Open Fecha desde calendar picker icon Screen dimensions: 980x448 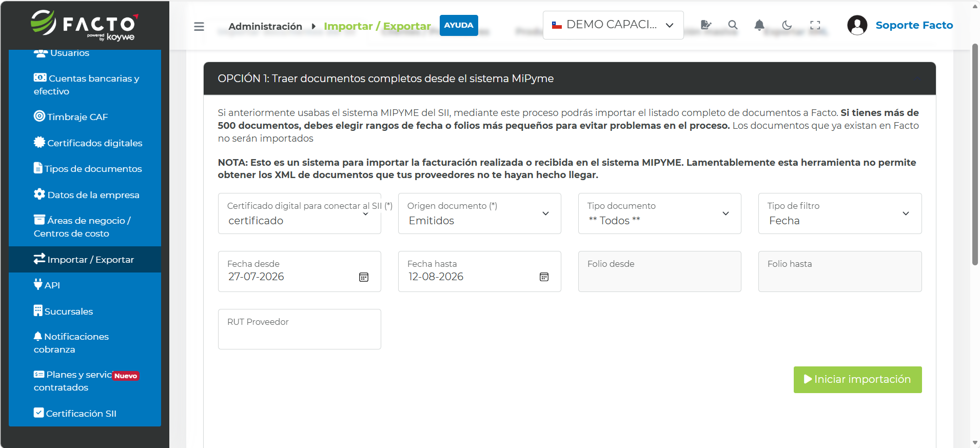364,277
